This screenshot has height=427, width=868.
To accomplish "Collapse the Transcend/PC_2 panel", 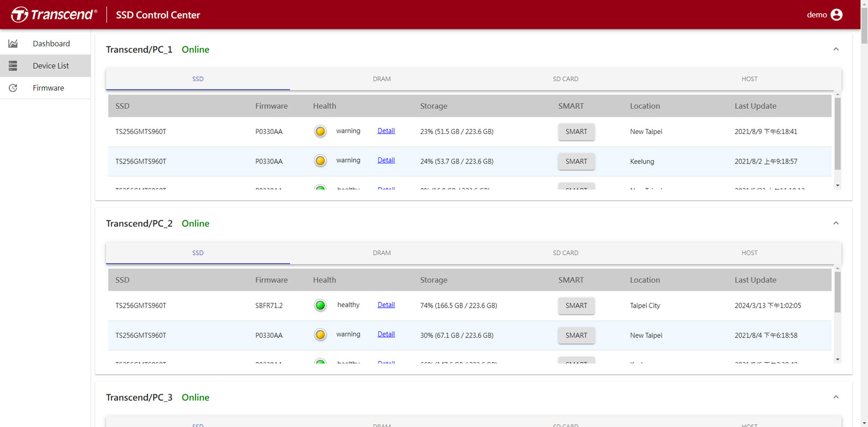I will 836,223.
